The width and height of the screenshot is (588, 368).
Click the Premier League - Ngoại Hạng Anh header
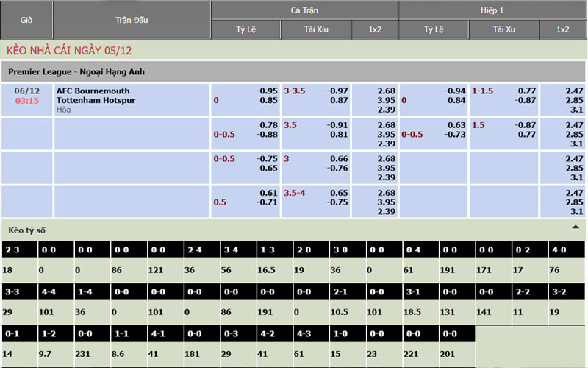[77, 71]
